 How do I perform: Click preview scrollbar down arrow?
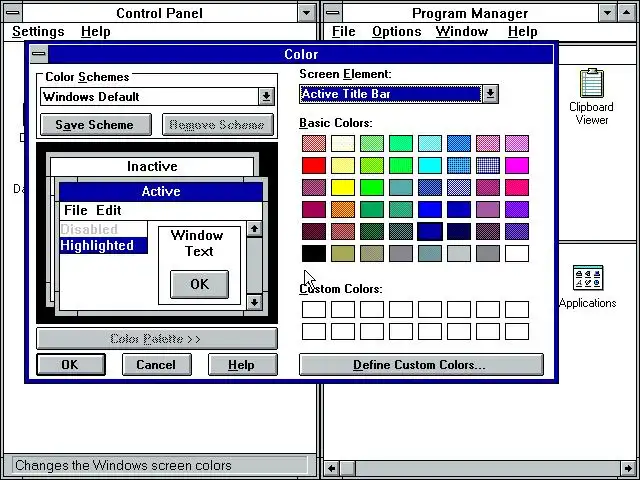pos(254,302)
